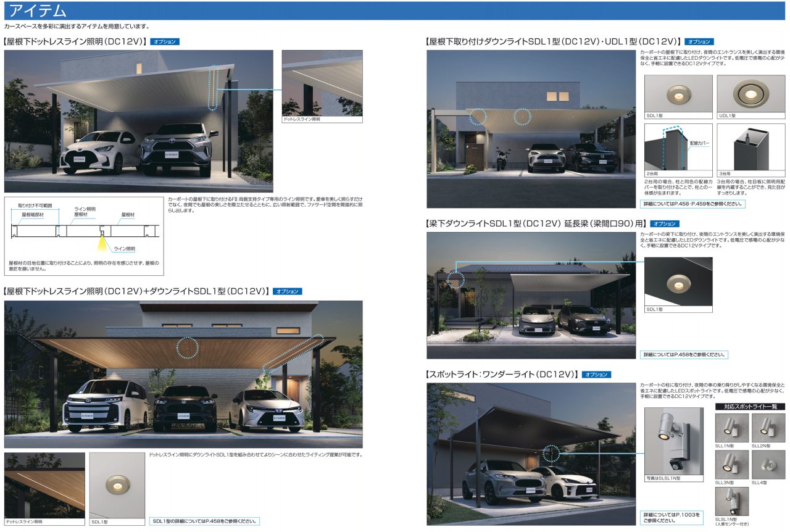
Task: Click the SDL1型 image beside UDL1型
Action: pos(678,94)
